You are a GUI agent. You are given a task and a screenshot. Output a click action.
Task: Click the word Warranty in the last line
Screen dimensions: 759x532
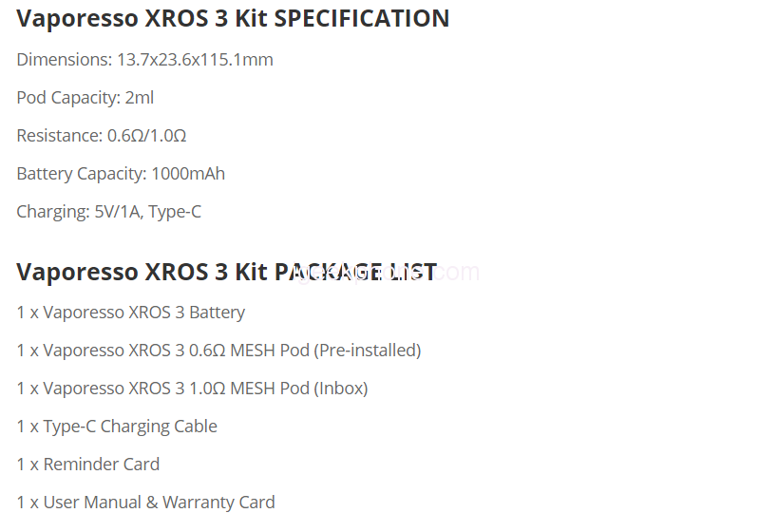(198, 503)
